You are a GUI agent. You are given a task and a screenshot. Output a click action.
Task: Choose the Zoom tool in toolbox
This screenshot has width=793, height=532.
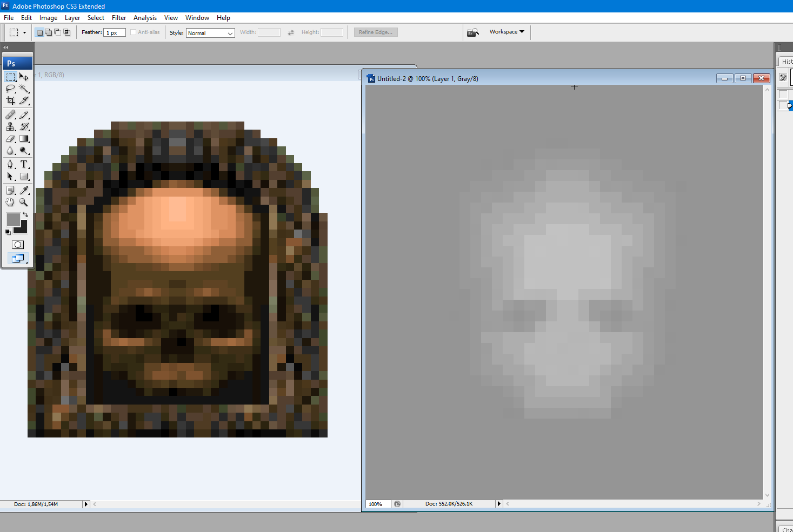pos(24,202)
